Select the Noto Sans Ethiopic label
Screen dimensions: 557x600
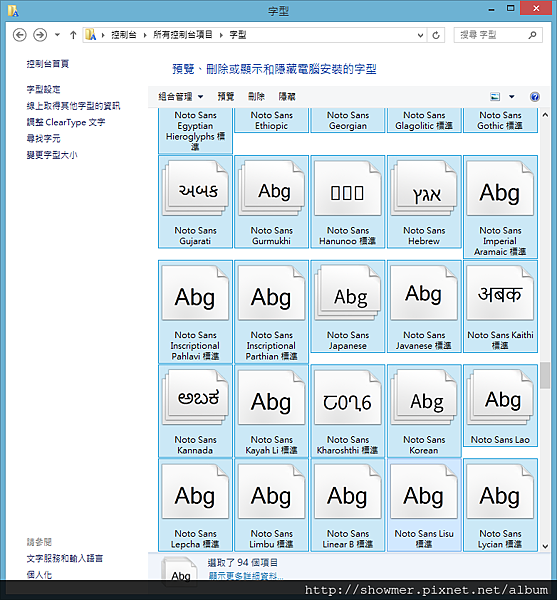271,120
